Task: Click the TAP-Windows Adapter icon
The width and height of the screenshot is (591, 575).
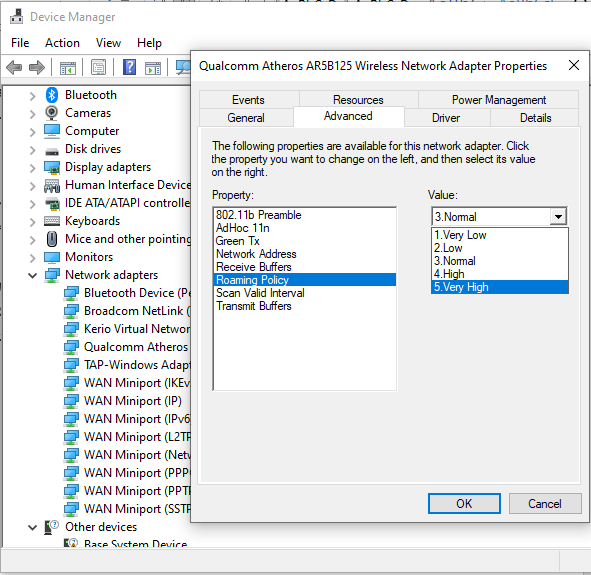Action: (71, 365)
